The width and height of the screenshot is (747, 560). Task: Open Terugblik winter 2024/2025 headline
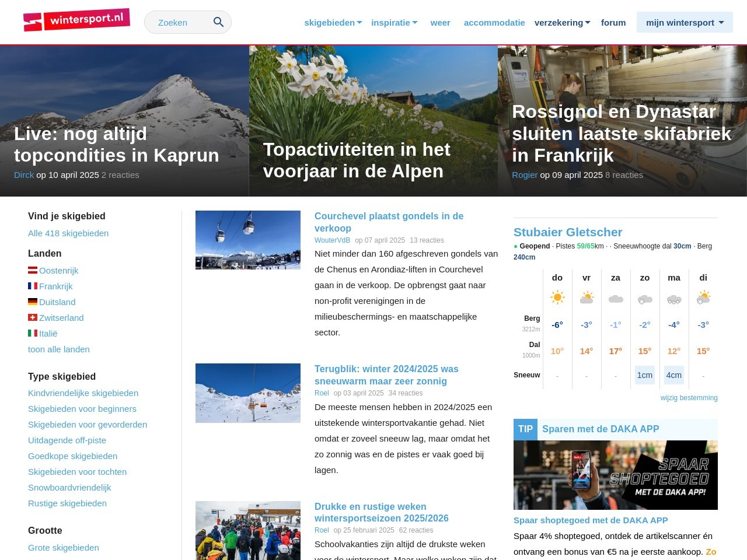pyautogui.click(x=386, y=375)
